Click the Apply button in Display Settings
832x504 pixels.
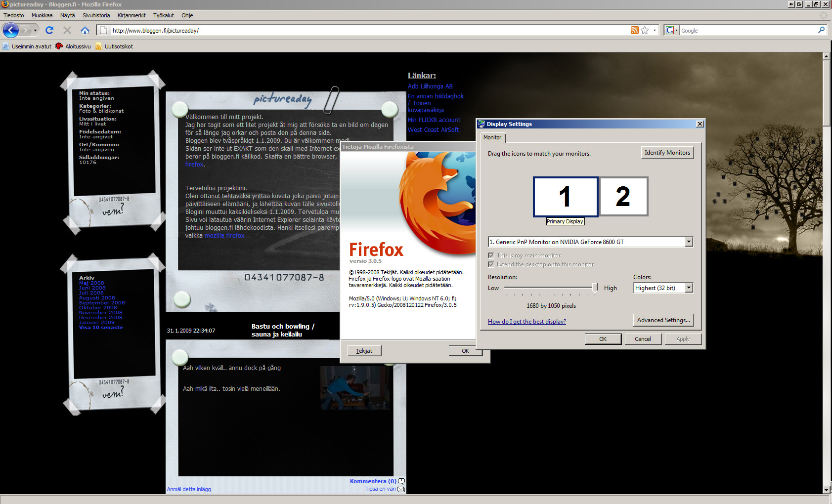683,339
